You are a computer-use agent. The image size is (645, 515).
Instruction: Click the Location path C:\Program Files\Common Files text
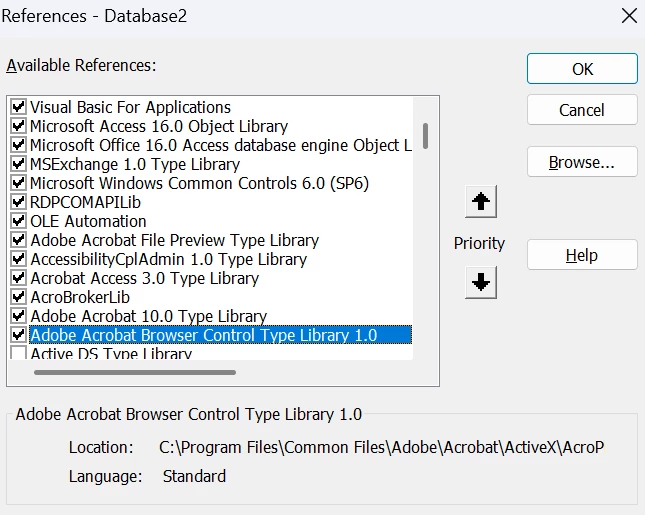pyautogui.click(x=381, y=447)
